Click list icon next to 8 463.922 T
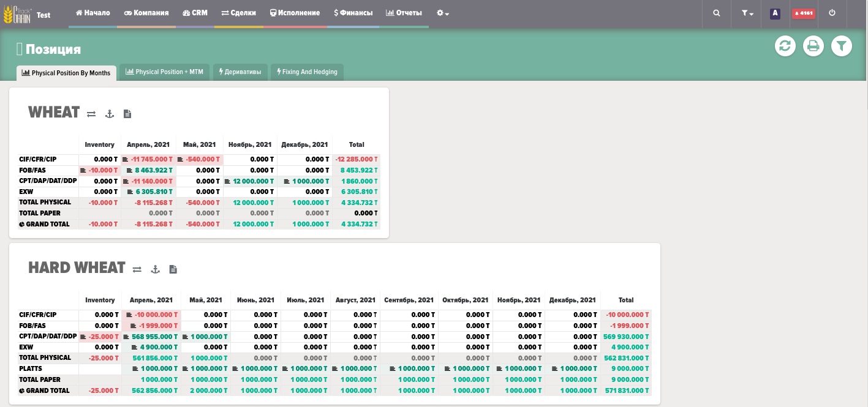Image resolution: width=868 pixels, height=407 pixels. 130,171
